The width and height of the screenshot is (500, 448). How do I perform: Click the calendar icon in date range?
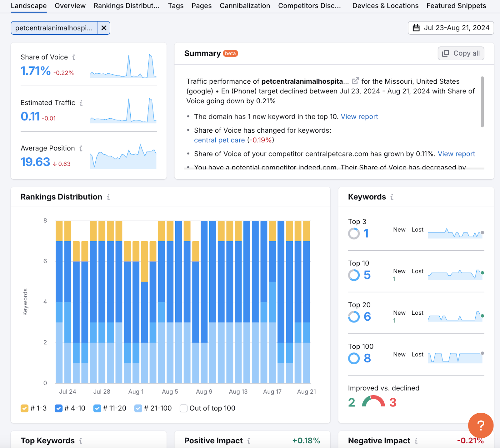[416, 28]
